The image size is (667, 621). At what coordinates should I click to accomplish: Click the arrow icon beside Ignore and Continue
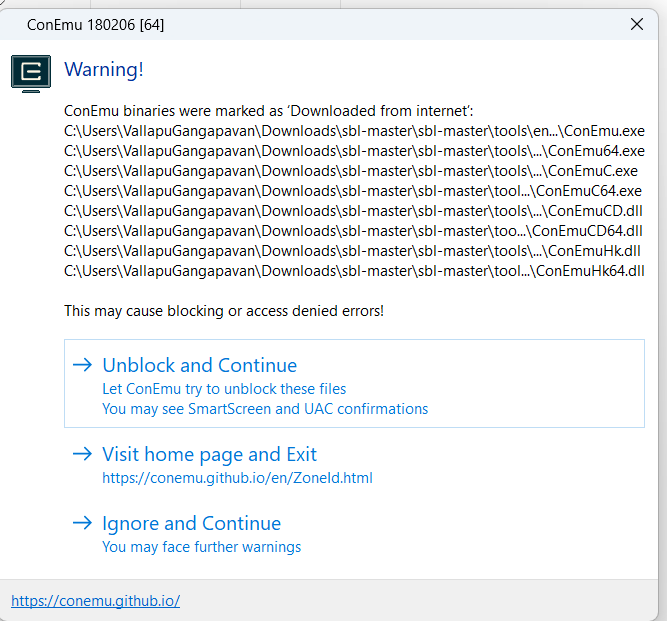pos(82,523)
